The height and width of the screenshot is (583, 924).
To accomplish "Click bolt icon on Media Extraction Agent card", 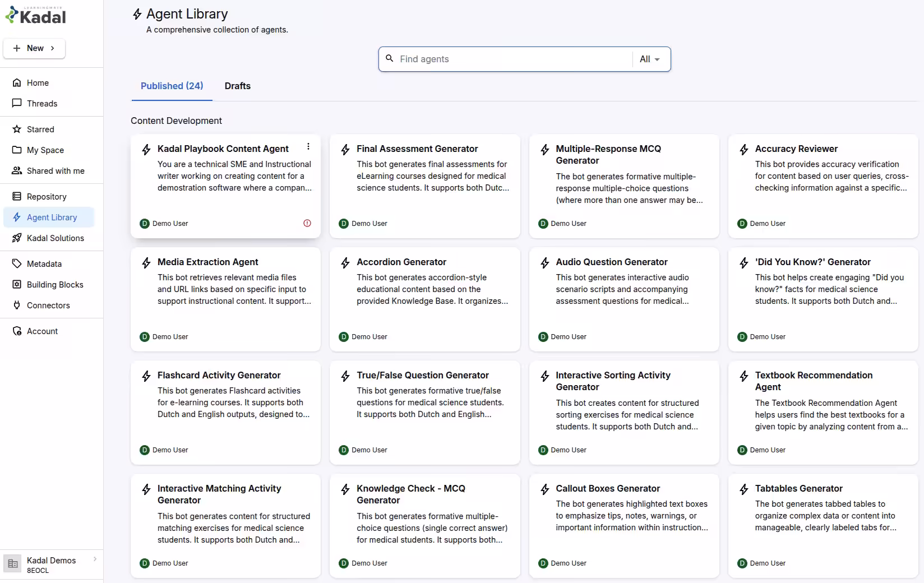I will (146, 263).
